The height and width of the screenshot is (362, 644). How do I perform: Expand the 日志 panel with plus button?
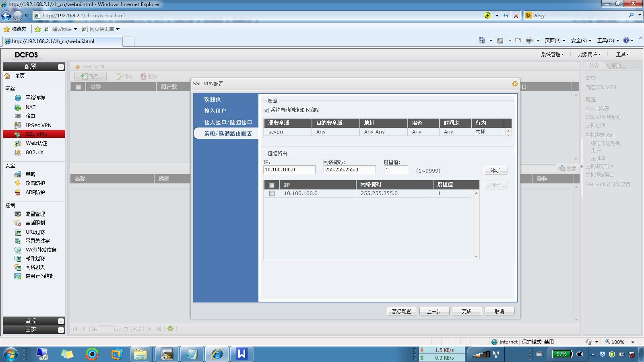pos(61,330)
